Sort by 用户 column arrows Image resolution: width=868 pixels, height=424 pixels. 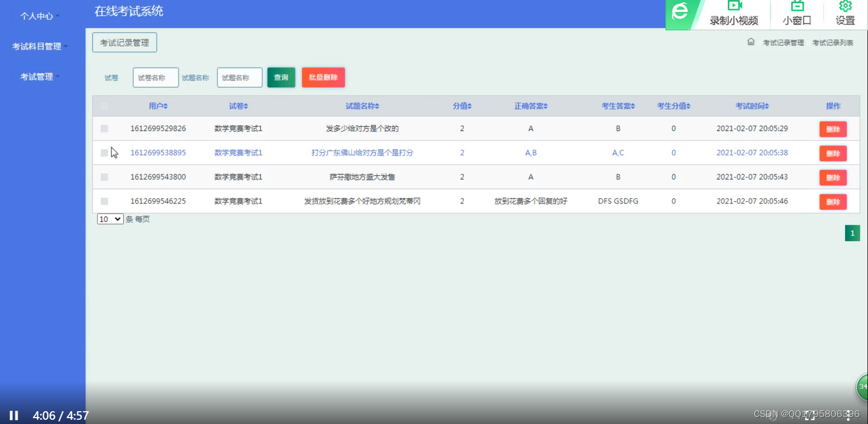point(166,107)
